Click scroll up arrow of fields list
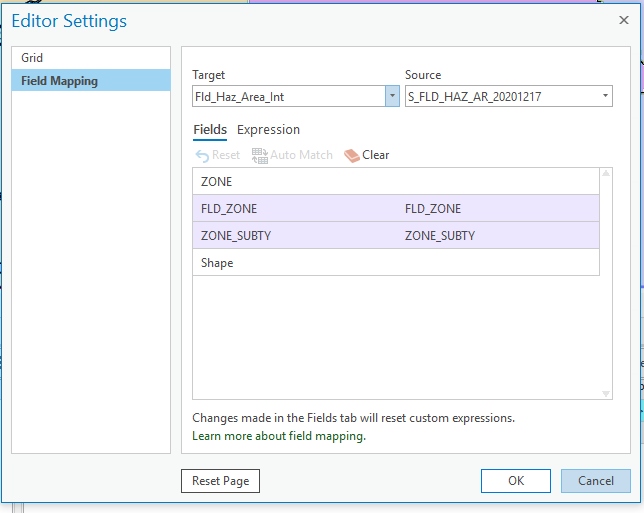Viewport: 644px width, 513px height. tap(606, 173)
